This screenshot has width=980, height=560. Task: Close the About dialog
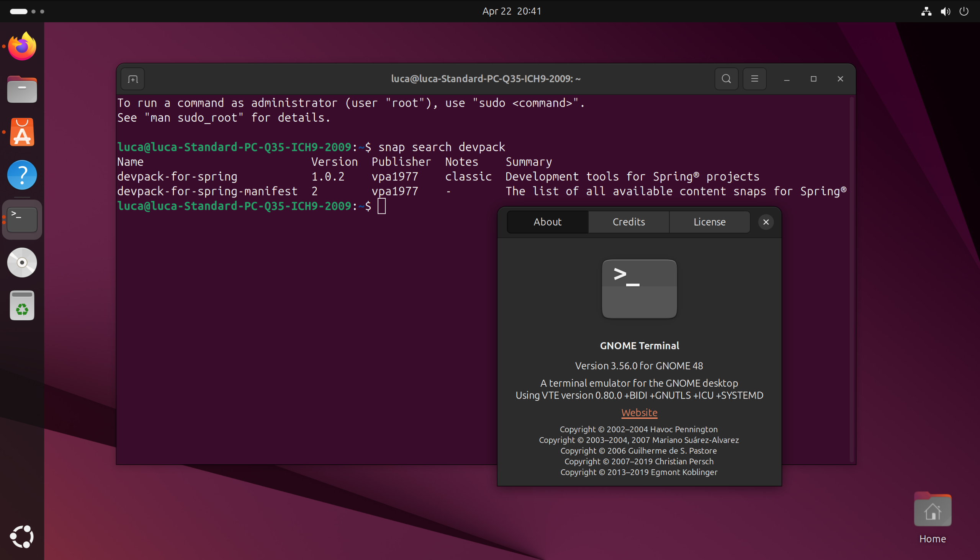766,222
